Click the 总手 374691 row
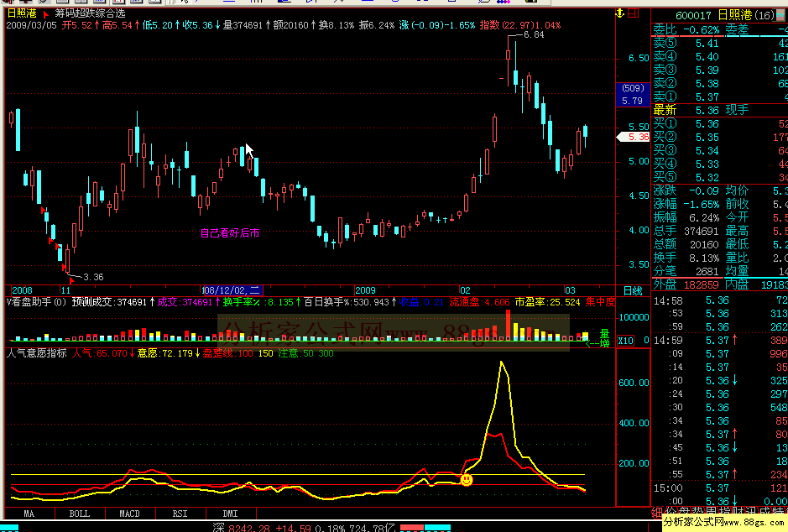788x532 pixels. pyautogui.click(x=686, y=231)
